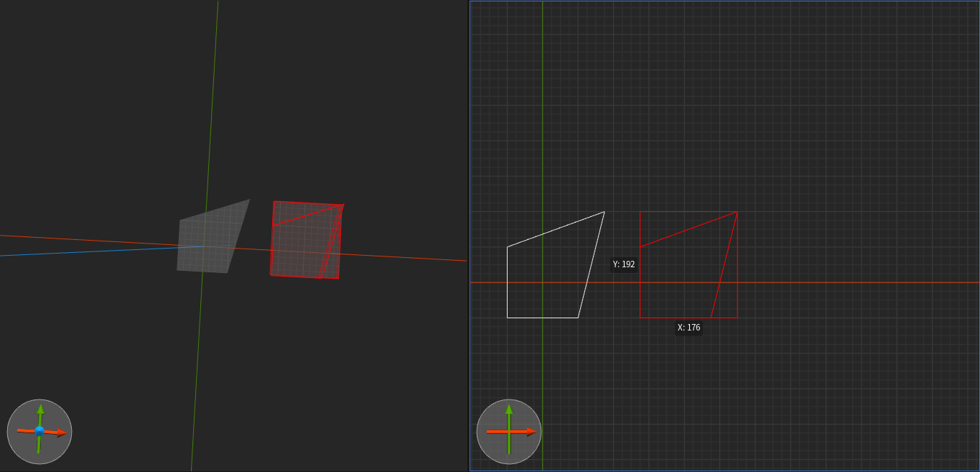This screenshot has height=472, width=980.
Task: Click the X: 176 measurement readout
Action: 687,327
